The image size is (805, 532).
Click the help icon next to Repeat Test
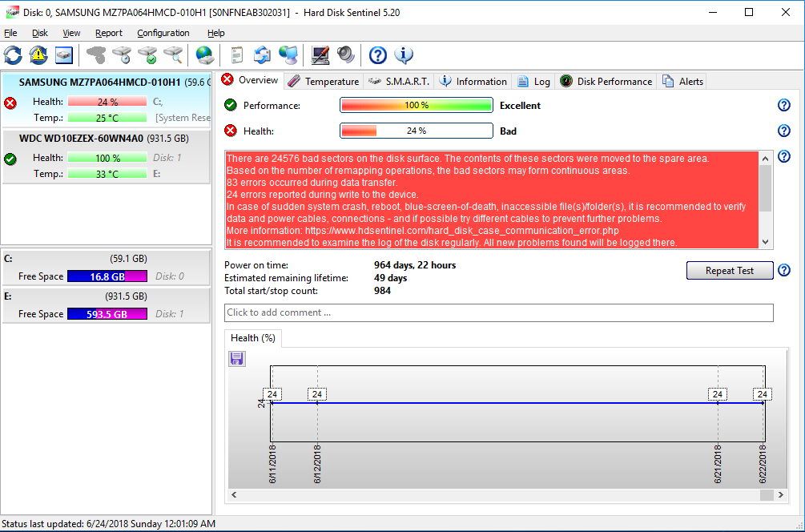point(784,270)
